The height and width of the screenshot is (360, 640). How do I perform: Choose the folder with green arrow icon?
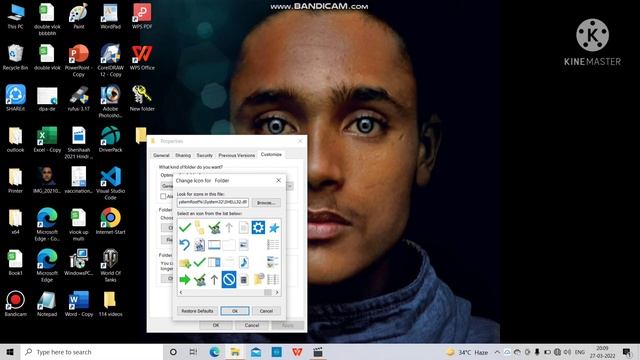(x=184, y=262)
